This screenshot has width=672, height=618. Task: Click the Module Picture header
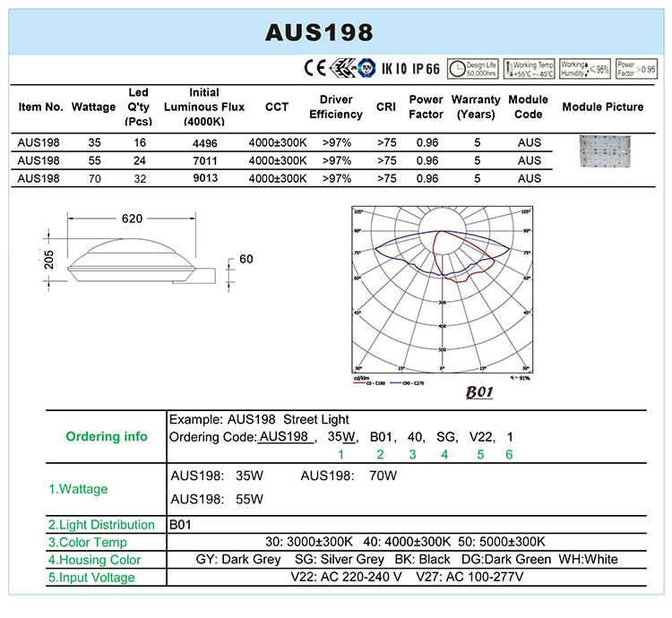[603, 107]
